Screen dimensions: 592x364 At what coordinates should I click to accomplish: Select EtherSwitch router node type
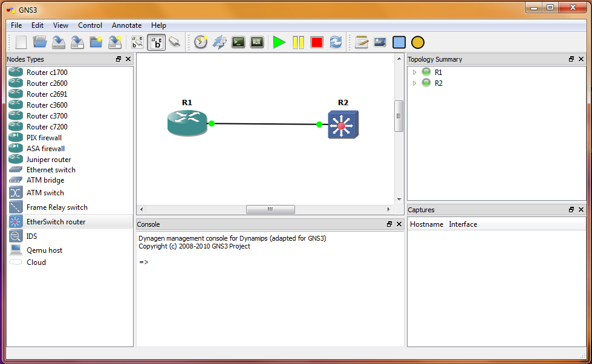pos(70,222)
